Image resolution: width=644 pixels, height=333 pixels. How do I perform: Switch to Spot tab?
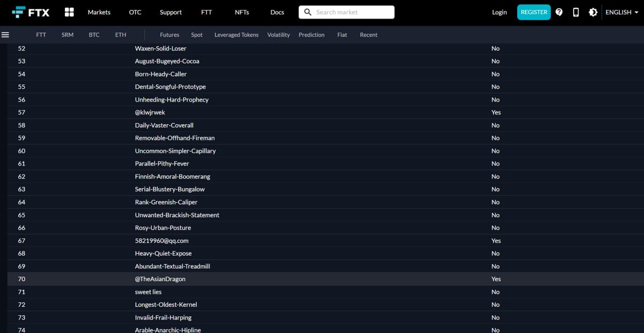pos(197,35)
